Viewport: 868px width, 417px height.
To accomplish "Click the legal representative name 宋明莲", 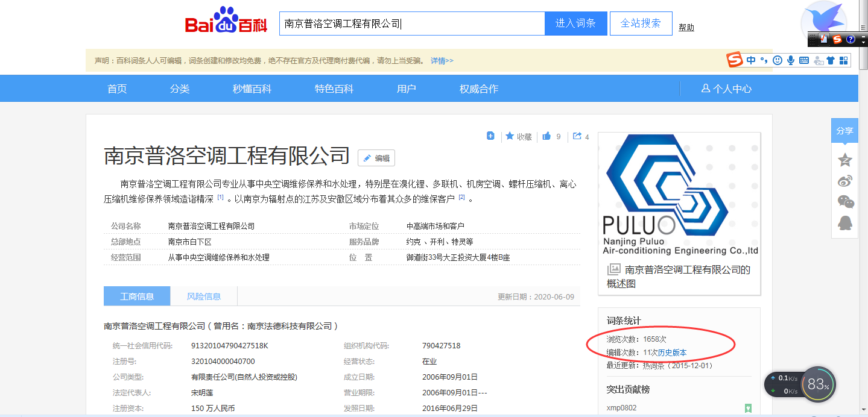I will [202, 393].
